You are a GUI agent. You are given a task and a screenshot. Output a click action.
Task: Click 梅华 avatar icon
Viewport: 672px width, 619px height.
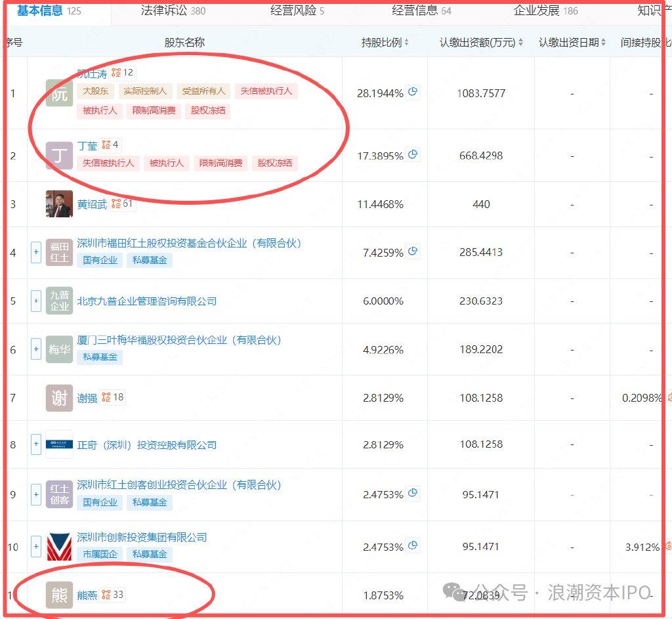tap(59, 349)
